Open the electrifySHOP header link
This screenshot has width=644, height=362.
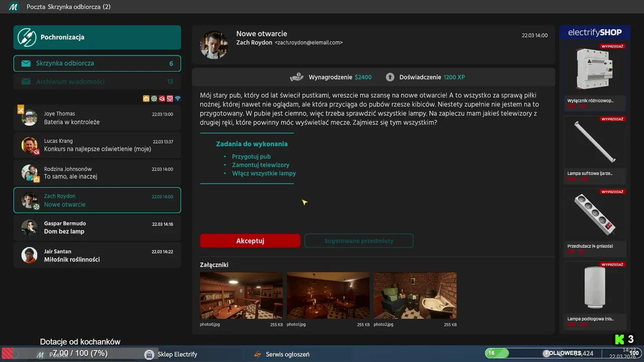pos(595,32)
